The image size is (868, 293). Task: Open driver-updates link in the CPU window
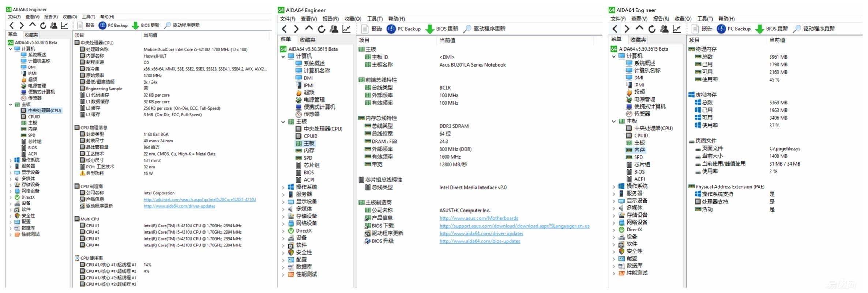[179, 207]
